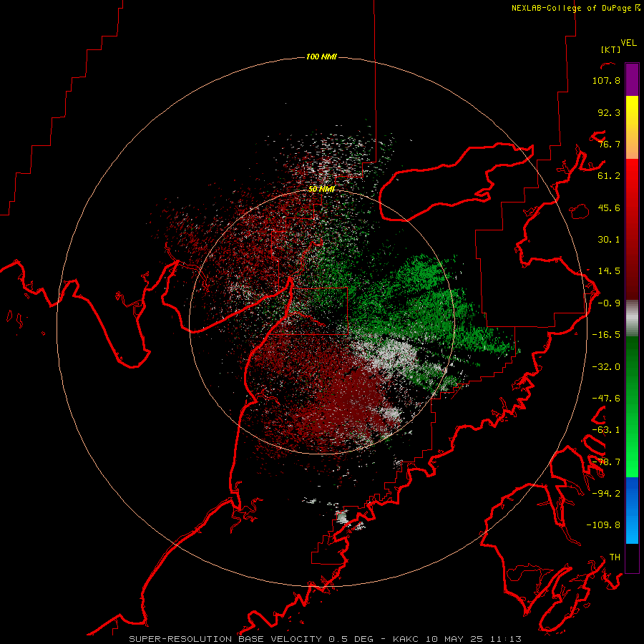Click the KAKC station identifier in caption
644x644 pixels.
point(405,639)
